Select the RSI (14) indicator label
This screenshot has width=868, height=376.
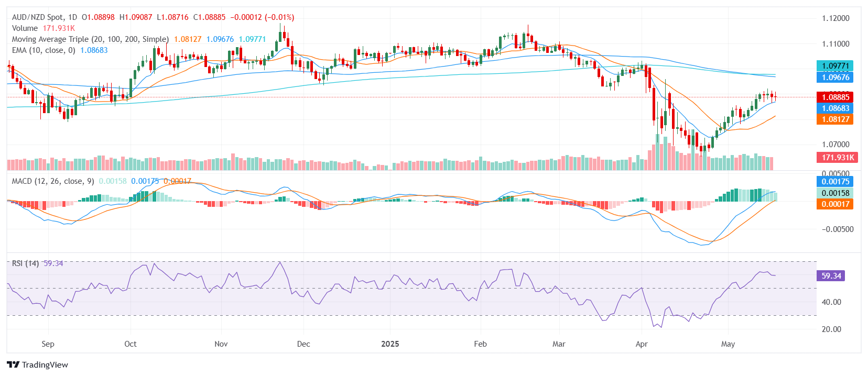[25, 263]
